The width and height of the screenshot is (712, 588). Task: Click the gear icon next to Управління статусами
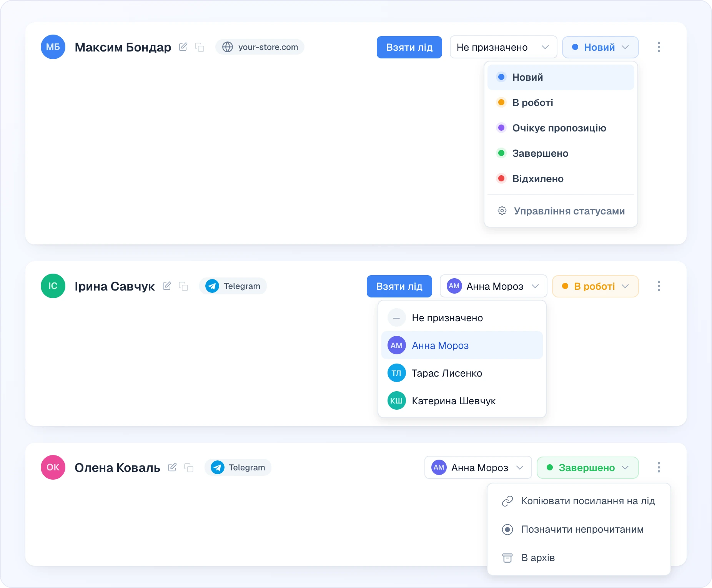point(502,211)
